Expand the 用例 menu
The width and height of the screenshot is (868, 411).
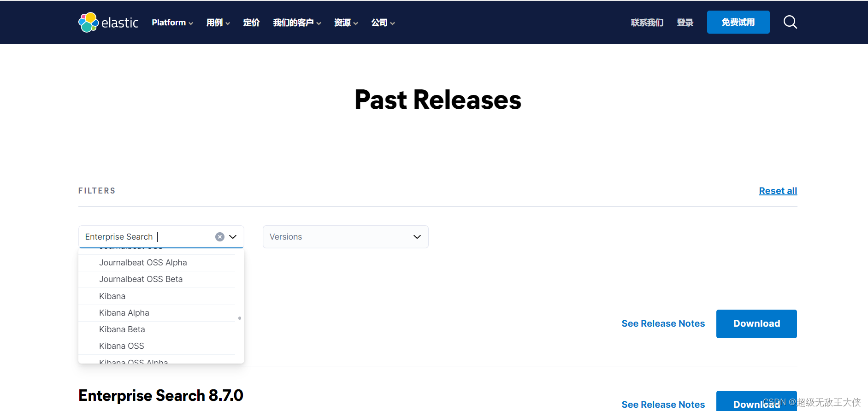tap(218, 23)
